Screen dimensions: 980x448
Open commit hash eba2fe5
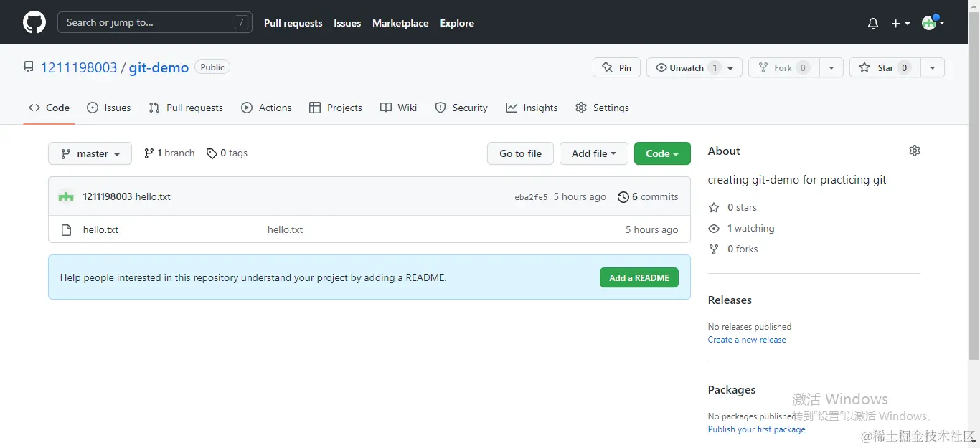point(531,197)
